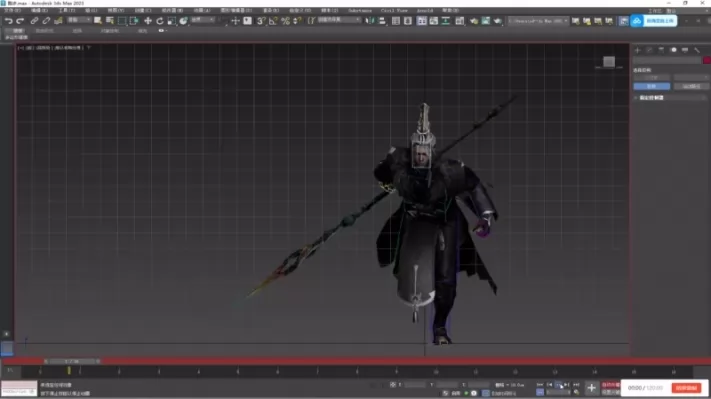Activate the Select and Rotate tool
The width and height of the screenshot is (711, 399).
coord(160,21)
